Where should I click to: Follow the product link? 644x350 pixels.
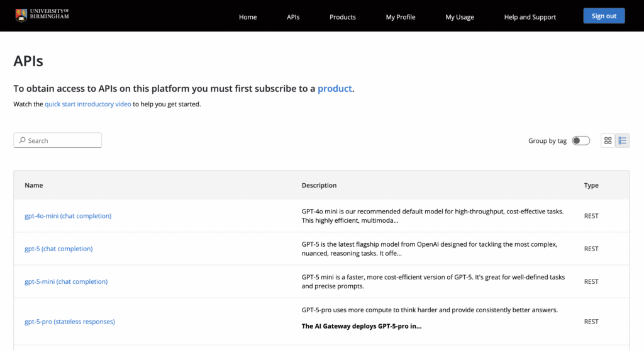[335, 88]
